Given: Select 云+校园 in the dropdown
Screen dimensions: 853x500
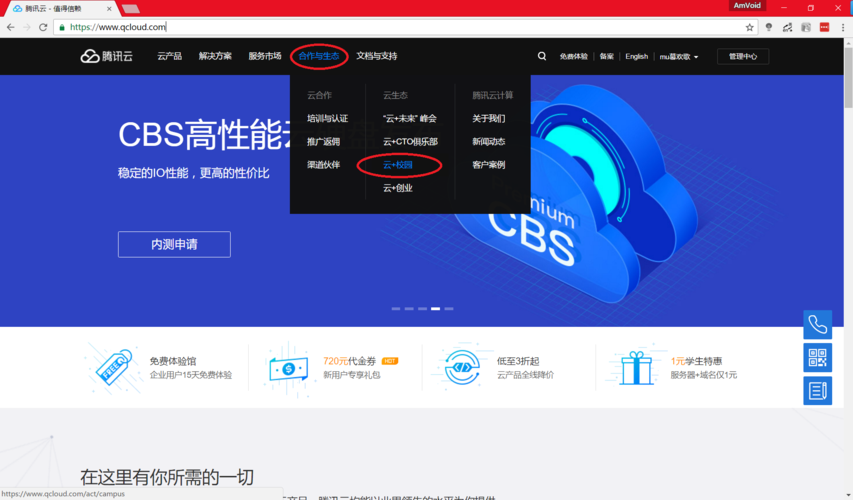Looking at the screenshot, I should tap(398, 165).
